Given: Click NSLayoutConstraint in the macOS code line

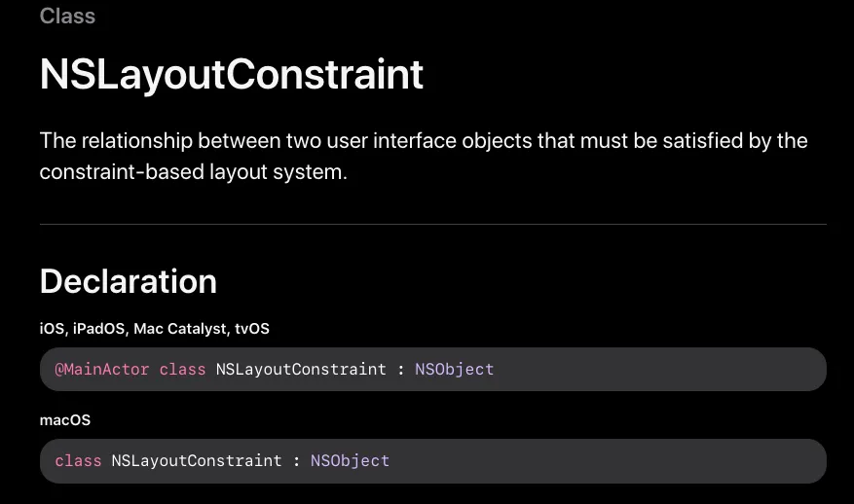Looking at the screenshot, I should (x=197, y=461).
